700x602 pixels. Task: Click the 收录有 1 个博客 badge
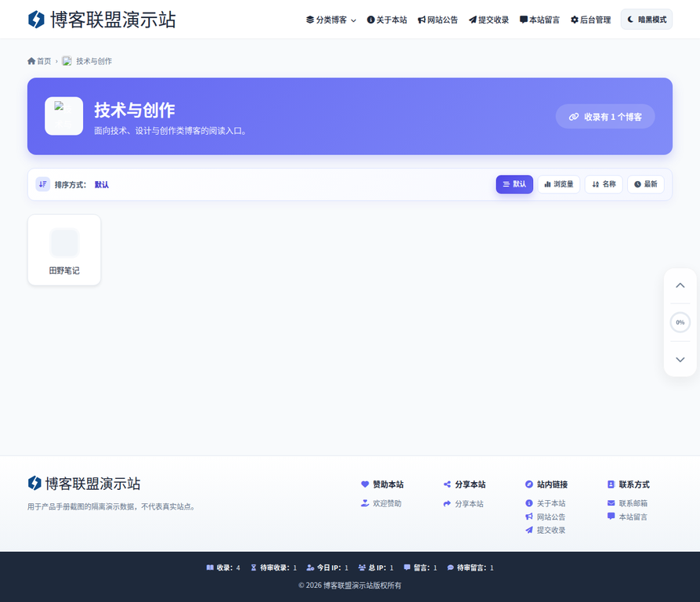pyautogui.click(x=605, y=117)
